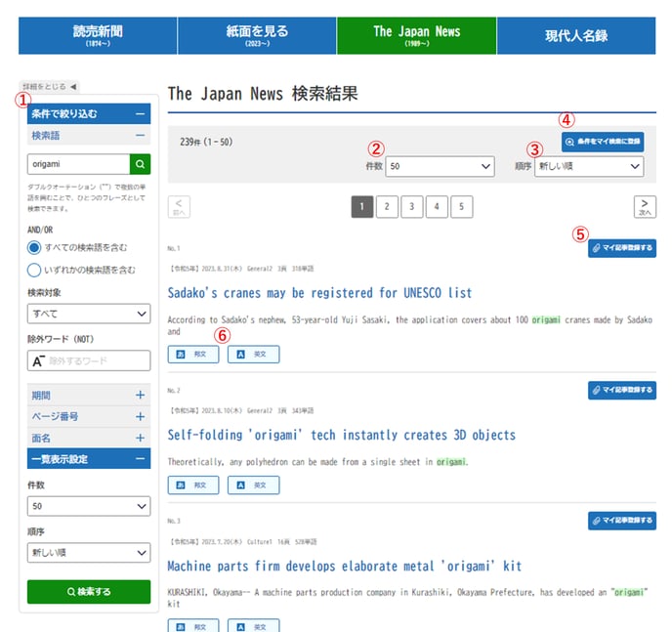The width and height of the screenshot is (672, 632).
Task: Expand the 面名 filter plus icon
Action: 141,439
